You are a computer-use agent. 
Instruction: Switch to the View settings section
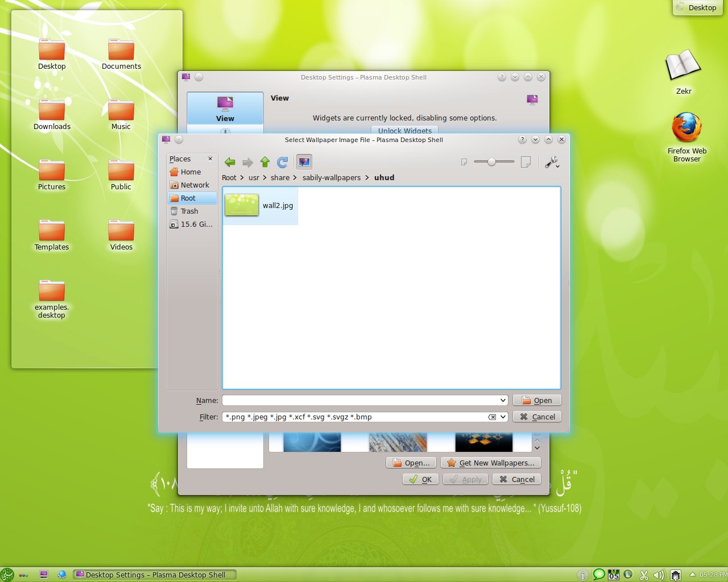click(225, 108)
